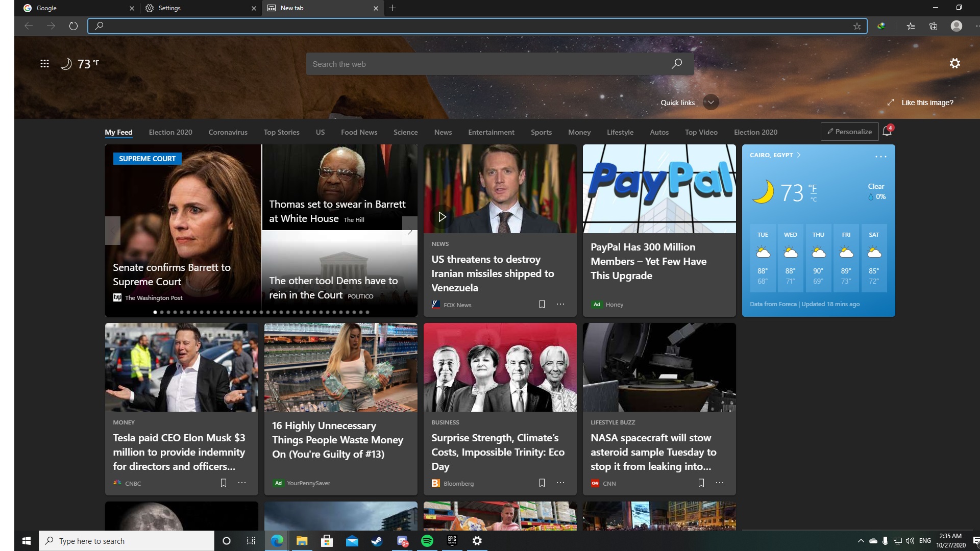Open The other tool Dems have story
980x551 pixels.
pyautogui.click(x=333, y=288)
